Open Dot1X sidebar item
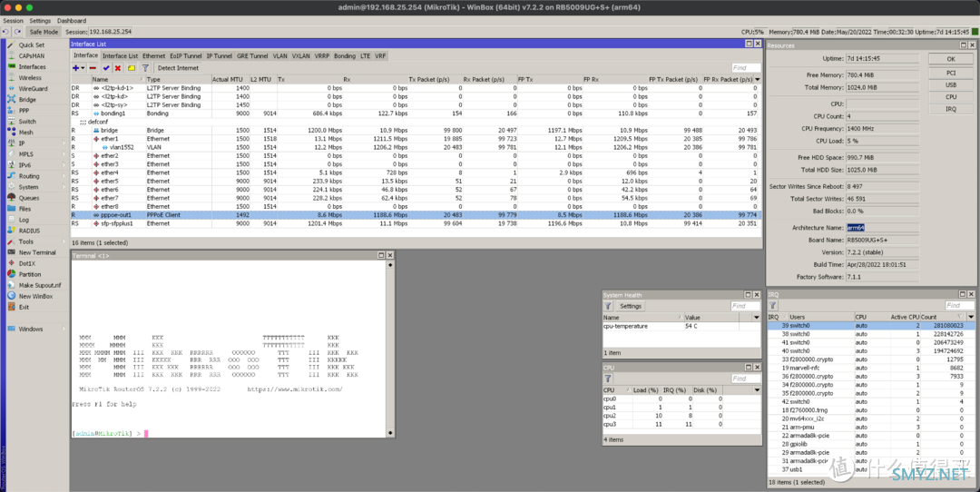Screen dimensions: 980x492 (27, 263)
